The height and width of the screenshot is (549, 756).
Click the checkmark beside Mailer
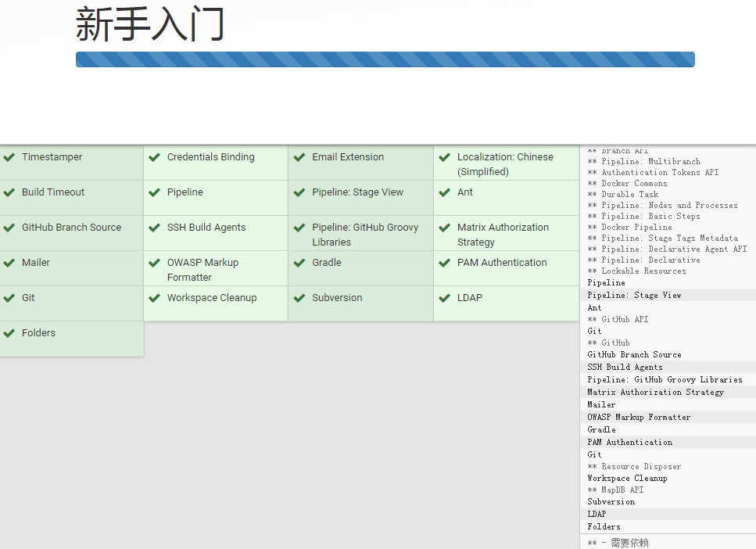tap(8, 262)
